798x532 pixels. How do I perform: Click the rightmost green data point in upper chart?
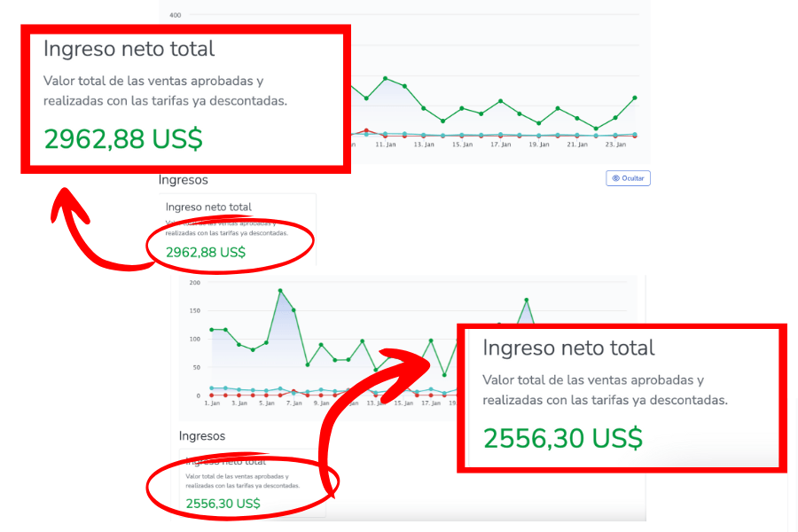click(x=635, y=98)
